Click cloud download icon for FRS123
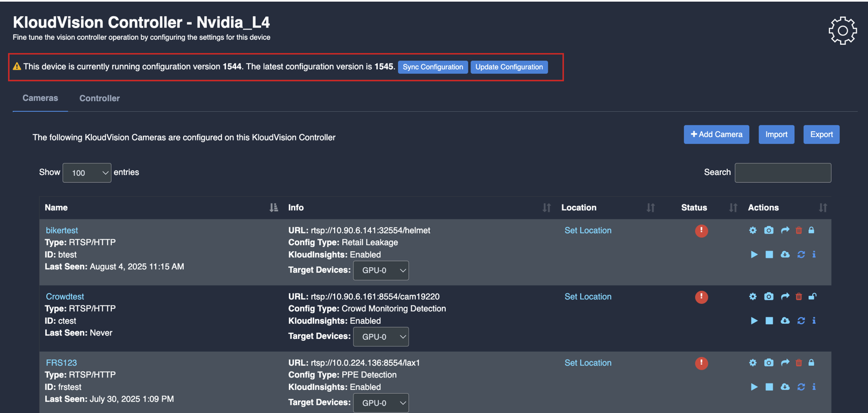This screenshot has height=413, width=868. [x=785, y=387]
